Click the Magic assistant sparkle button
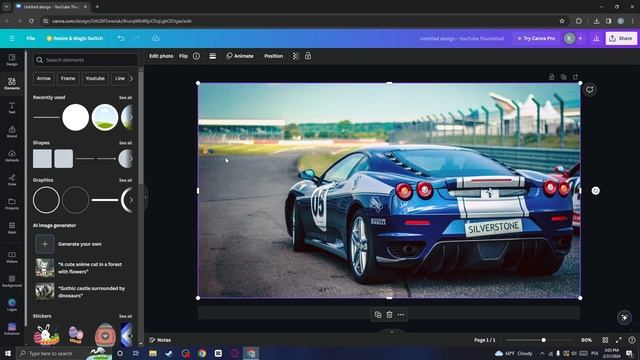Viewport: 640px width, 360px height. pos(624,318)
